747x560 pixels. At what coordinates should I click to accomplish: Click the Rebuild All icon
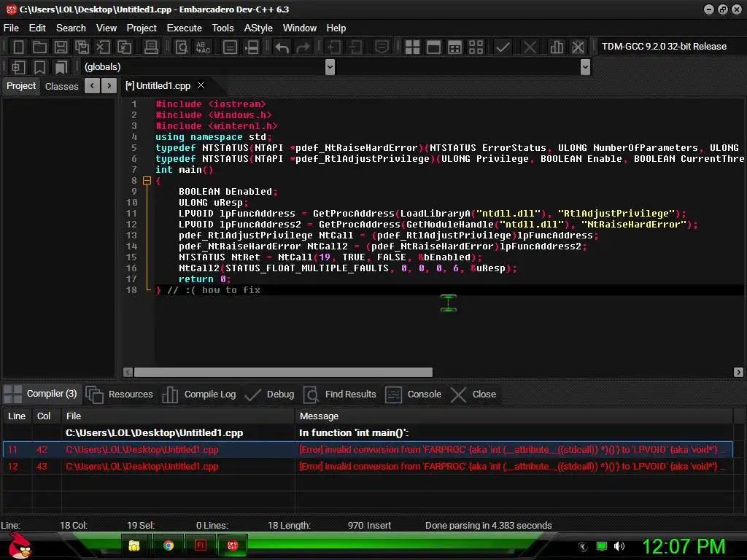tap(476, 47)
